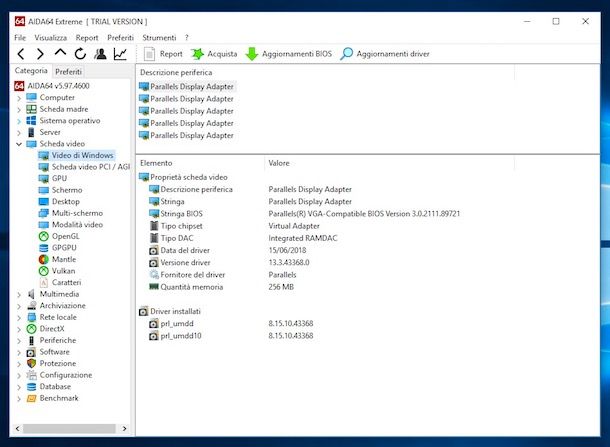The image size is (610, 447).
Task: Select the prl_umdd10 driver row
Action: 231,336
